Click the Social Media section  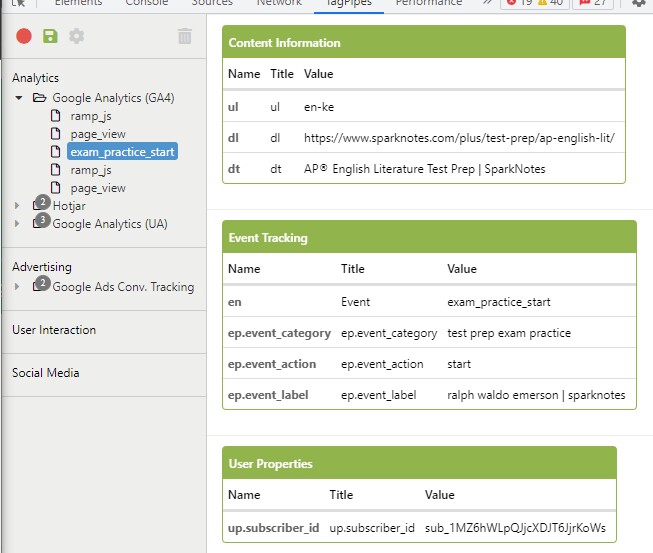point(45,373)
